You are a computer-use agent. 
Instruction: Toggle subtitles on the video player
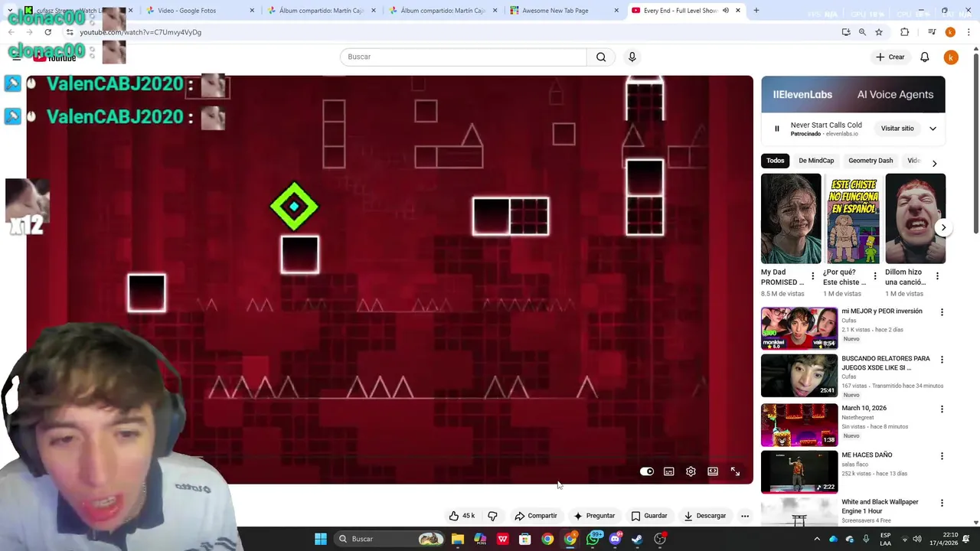click(x=668, y=471)
